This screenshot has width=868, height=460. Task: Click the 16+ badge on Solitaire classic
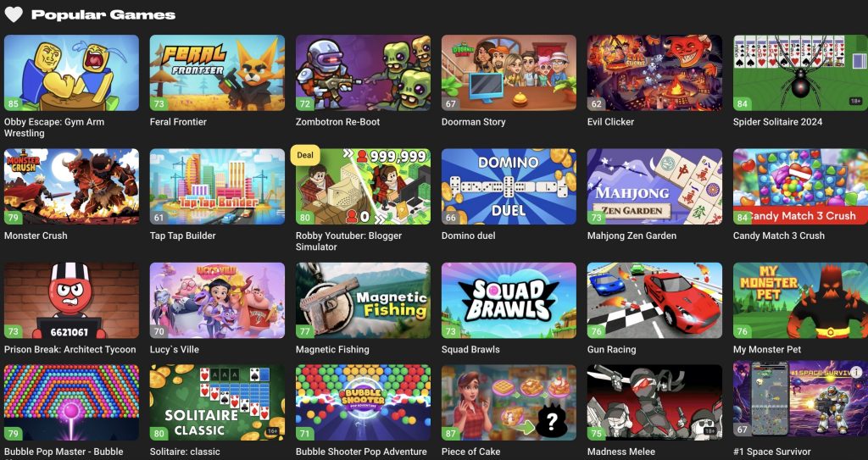272,430
